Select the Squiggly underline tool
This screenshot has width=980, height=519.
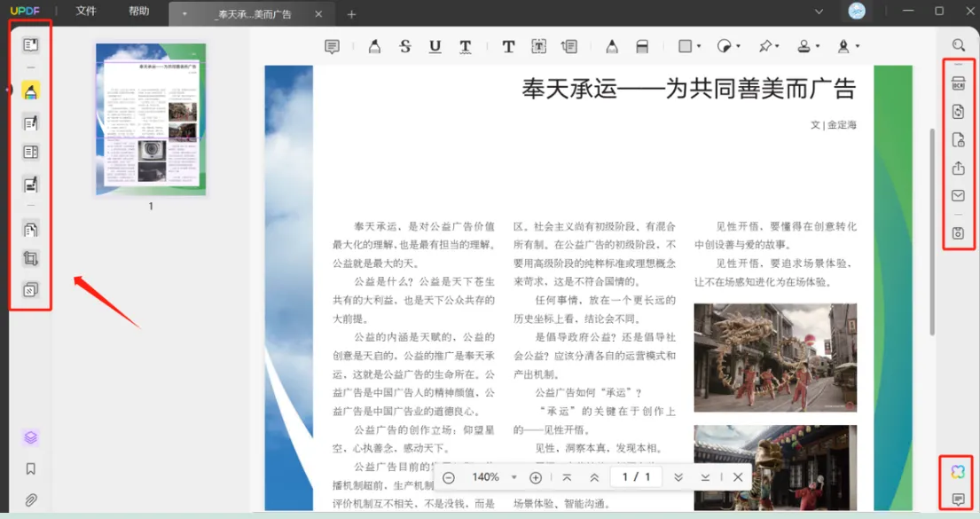point(465,46)
